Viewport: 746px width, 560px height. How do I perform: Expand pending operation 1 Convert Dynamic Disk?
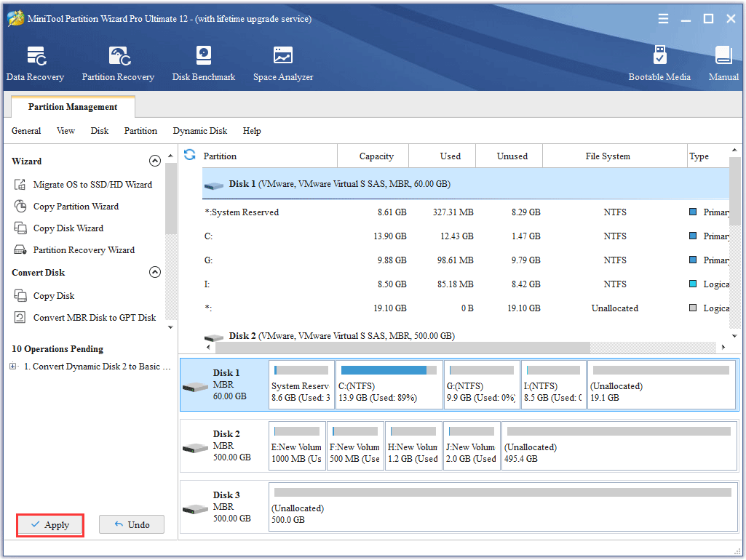pos(13,367)
